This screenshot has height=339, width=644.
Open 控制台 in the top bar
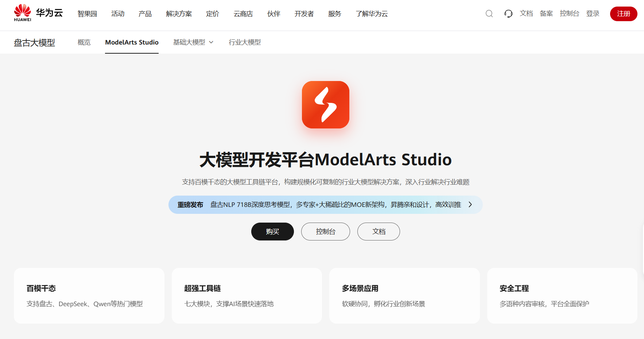click(x=570, y=14)
